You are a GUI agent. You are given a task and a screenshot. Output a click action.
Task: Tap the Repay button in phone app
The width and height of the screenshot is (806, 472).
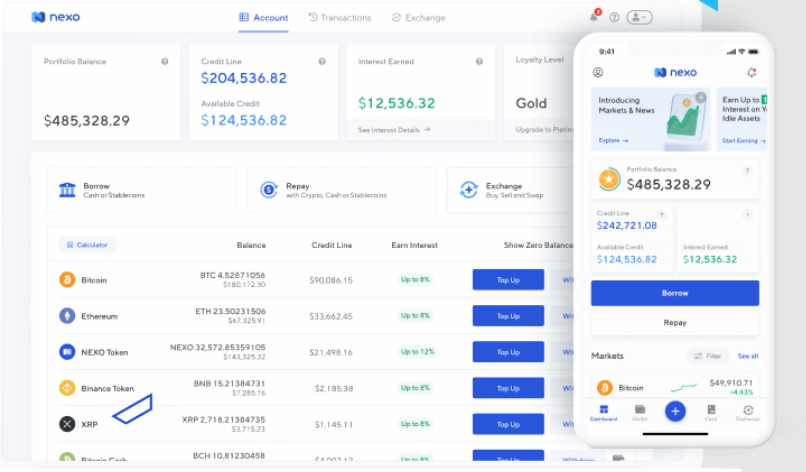point(675,322)
